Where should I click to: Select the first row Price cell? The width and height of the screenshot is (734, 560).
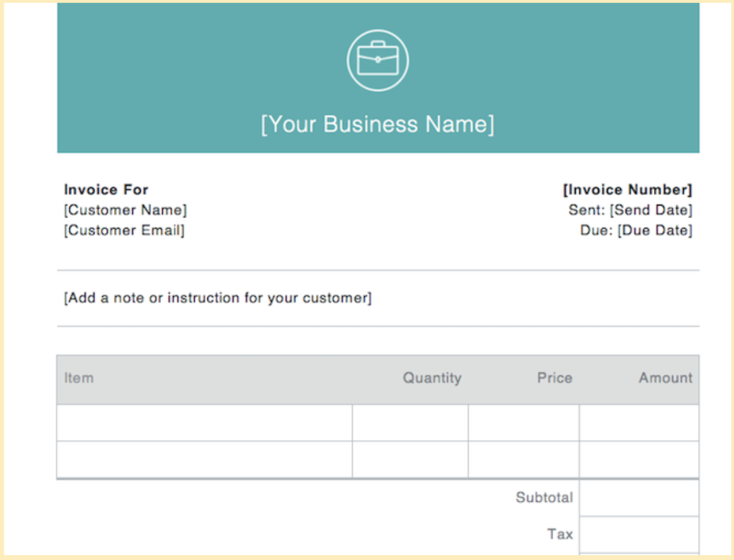tap(524, 422)
